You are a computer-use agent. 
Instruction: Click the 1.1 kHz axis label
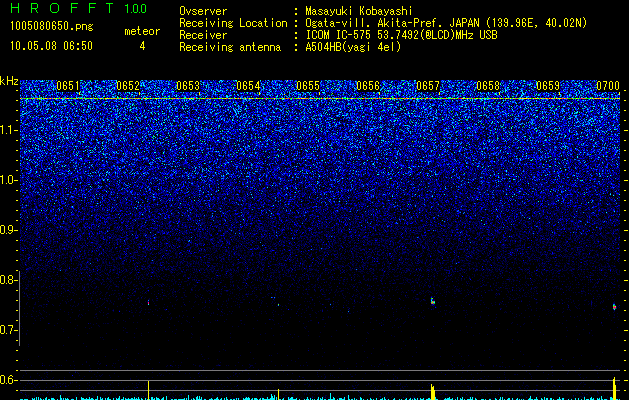pyautogui.click(x=8, y=130)
